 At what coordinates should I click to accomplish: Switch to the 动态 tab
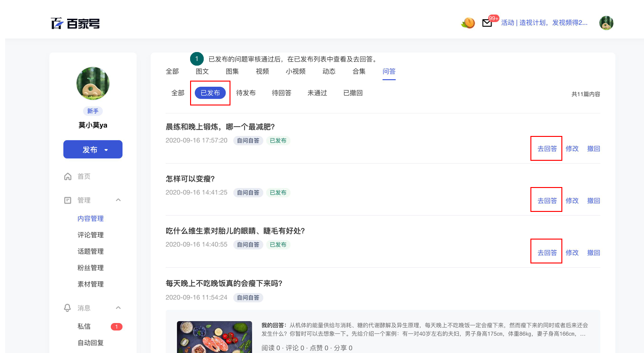329,71
